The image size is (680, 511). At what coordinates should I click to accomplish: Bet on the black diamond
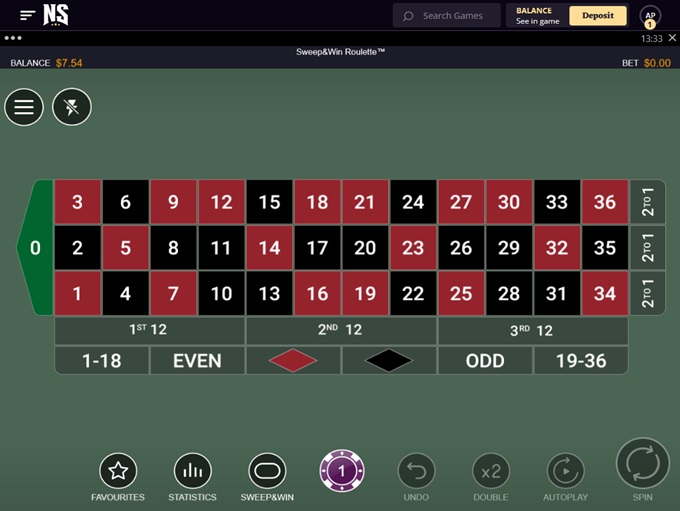click(389, 361)
